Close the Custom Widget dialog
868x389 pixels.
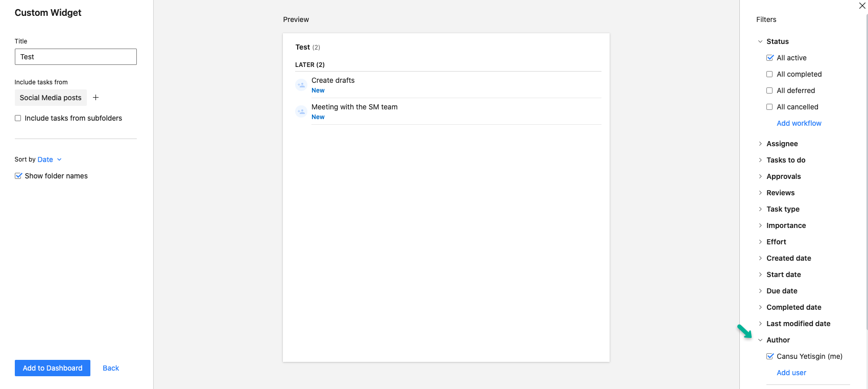tap(862, 6)
